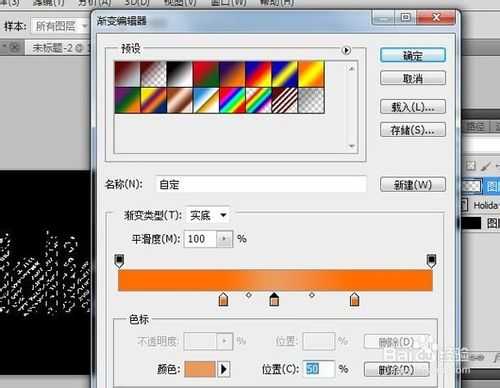This screenshot has width=500, height=388.
Task: Open the 平滑度 slider arrow
Action: (x=224, y=239)
